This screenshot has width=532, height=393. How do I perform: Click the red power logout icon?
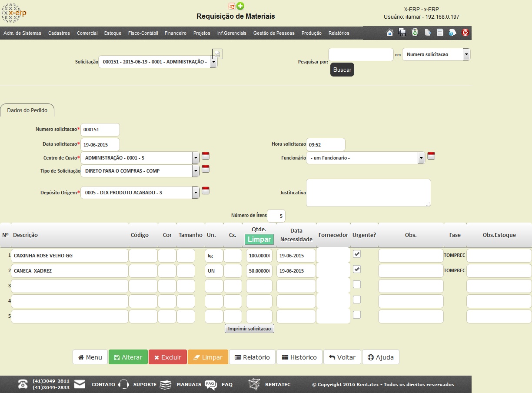(465, 33)
